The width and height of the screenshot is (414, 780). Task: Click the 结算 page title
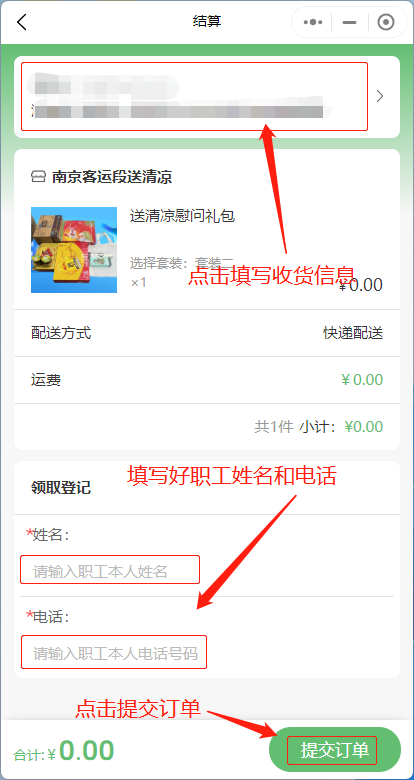click(207, 22)
